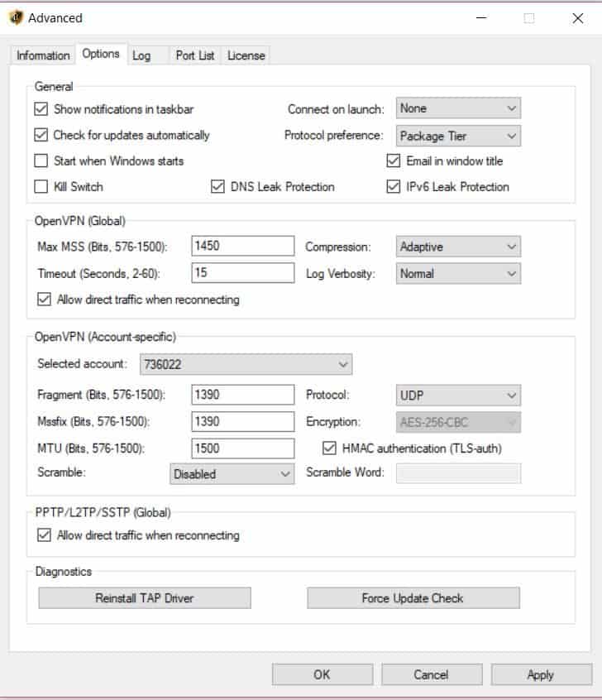Click the shield app icon in title bar
Image resolution: width=602 pixels, height=700 pixels.
(16, 18)
